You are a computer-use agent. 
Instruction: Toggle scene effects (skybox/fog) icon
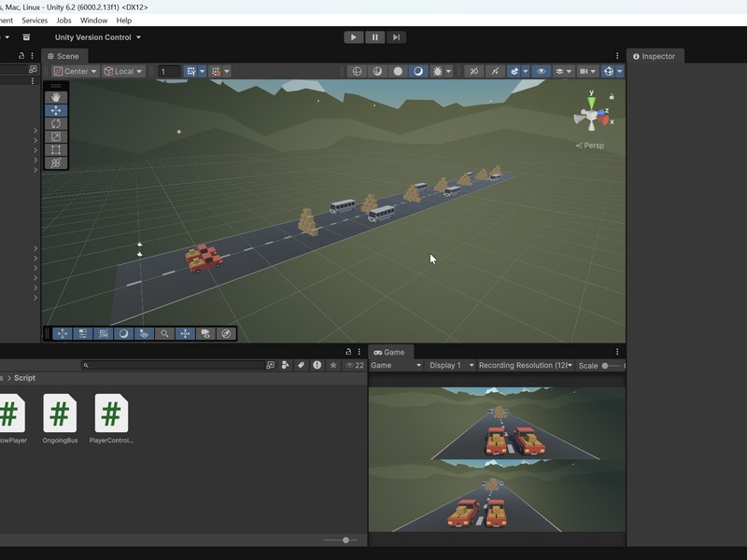click(514, 72)
